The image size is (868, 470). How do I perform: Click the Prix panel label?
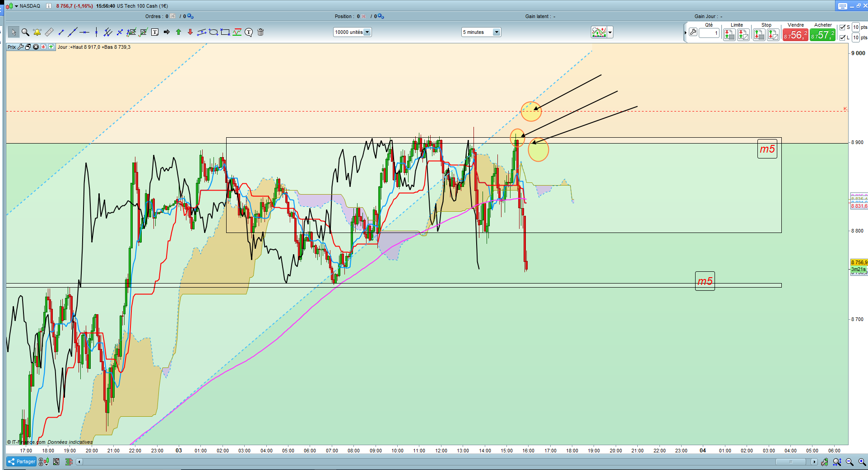pos(12,47)
